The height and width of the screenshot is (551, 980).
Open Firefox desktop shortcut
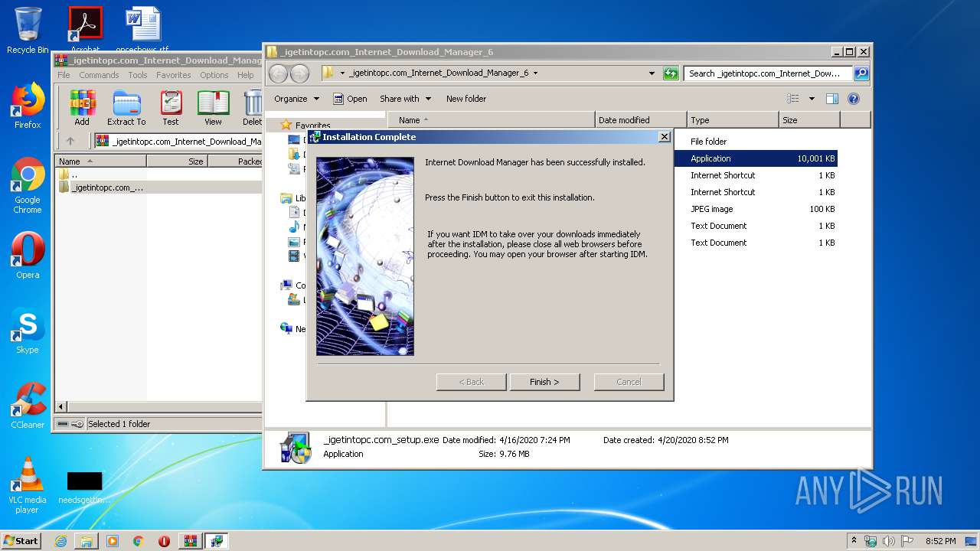tap(28, 106)
